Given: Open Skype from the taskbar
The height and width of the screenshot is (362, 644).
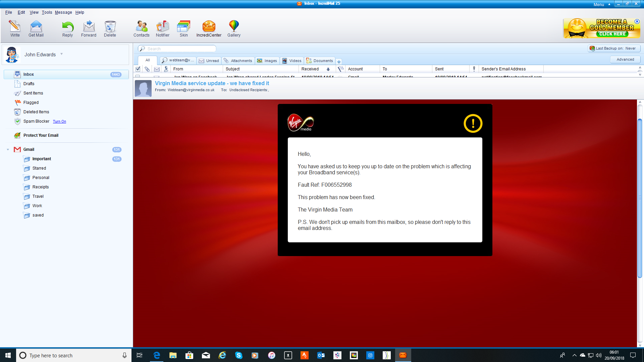Looking at the screenshot, I should coord(238,355).
